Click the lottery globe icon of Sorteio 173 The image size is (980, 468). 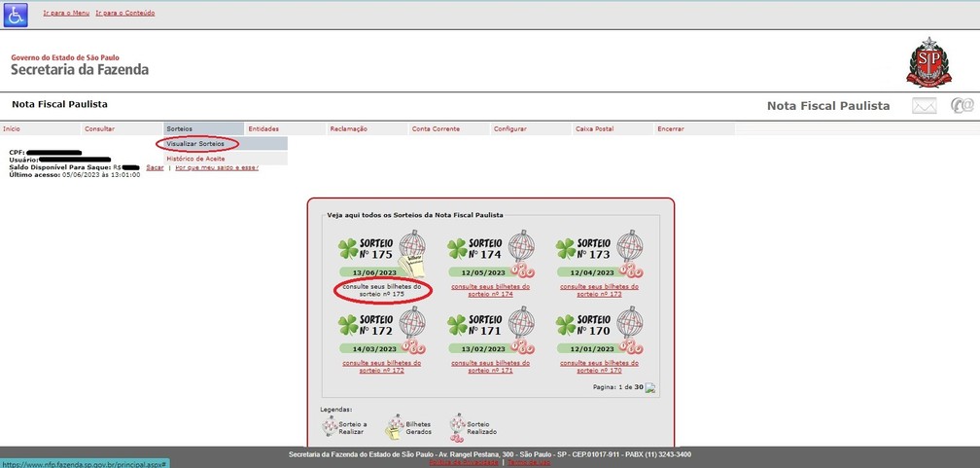tap(629, 246)
